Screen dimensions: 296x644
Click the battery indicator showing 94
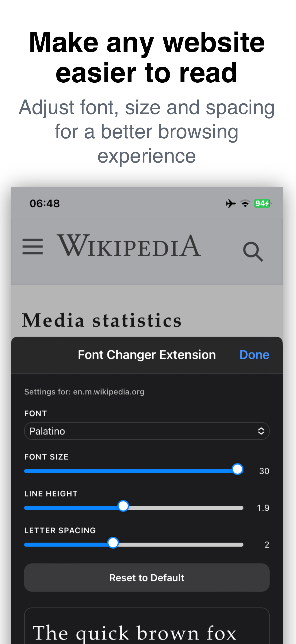(263, 203)
